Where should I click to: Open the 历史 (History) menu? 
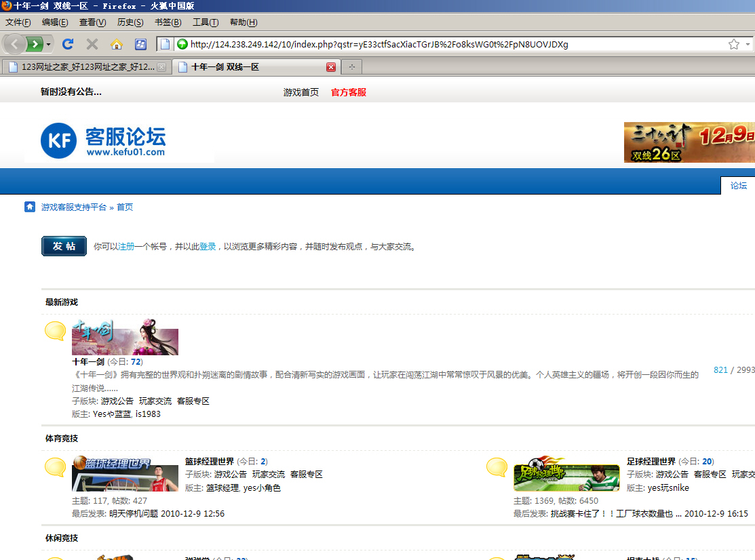[x=130, y=22]
